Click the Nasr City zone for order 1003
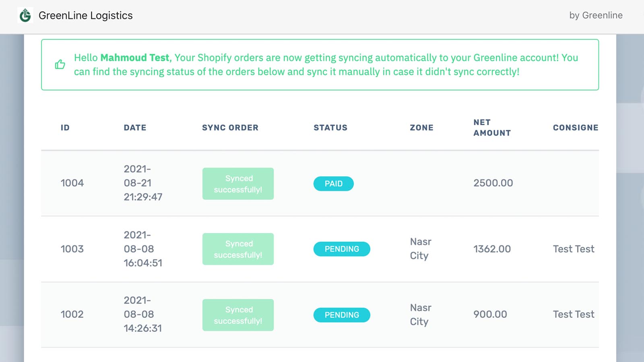Image resolution: width=644 pixels, height=362 pixels. click(421, 249)
